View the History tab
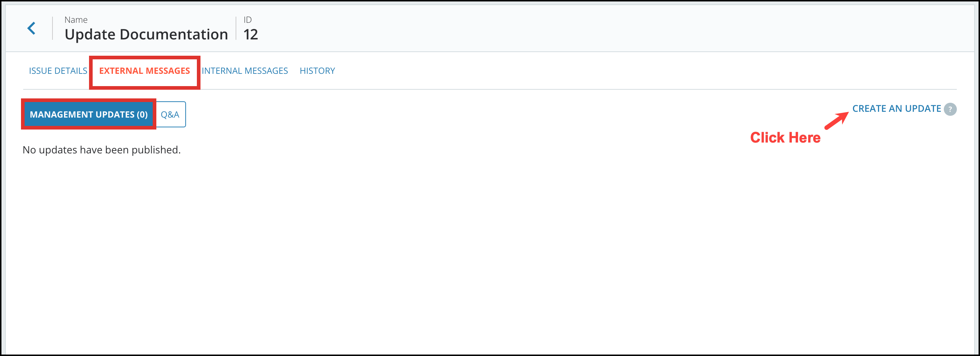The height and width of the screenshot is (356, 980). [x=317, y=71]
